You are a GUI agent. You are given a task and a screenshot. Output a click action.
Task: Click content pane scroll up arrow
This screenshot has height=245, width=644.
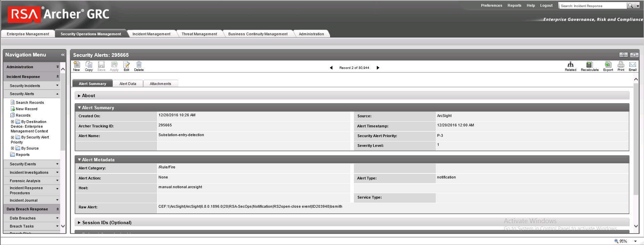(x=636, y=79)
